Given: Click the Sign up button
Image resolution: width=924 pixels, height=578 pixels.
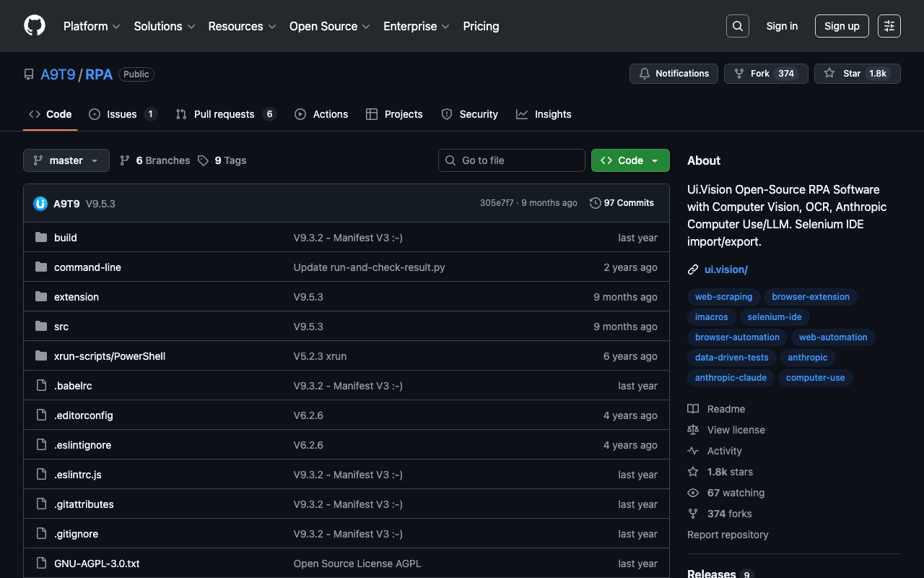Looking at the screenshot, I should click(x=842, y=26).
